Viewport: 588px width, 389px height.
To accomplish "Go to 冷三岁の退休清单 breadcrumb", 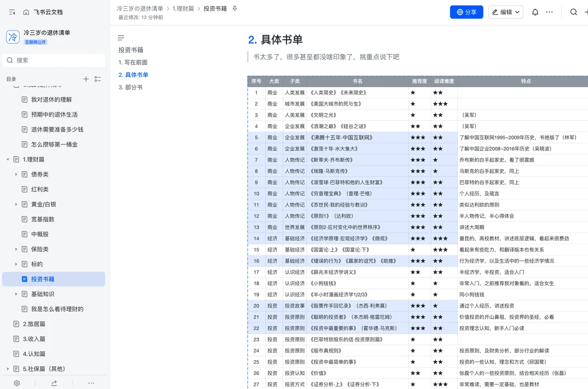I will pos(140,8).
